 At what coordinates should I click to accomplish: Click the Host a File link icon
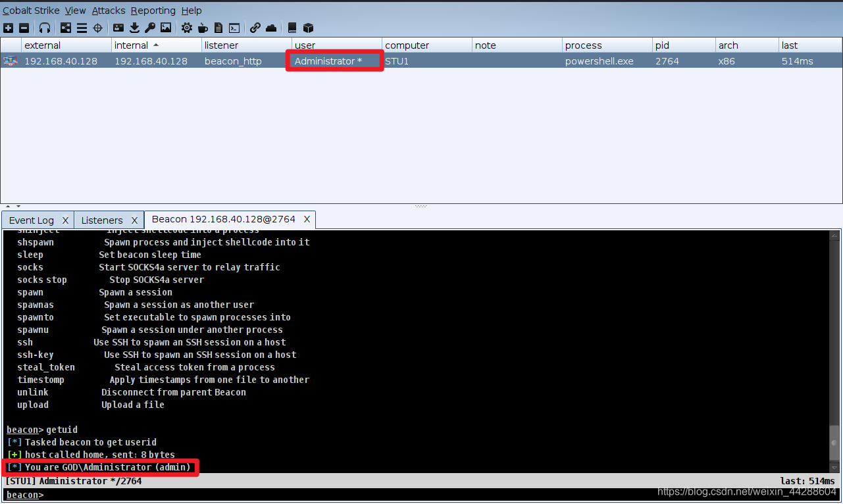tap(255, 28)
